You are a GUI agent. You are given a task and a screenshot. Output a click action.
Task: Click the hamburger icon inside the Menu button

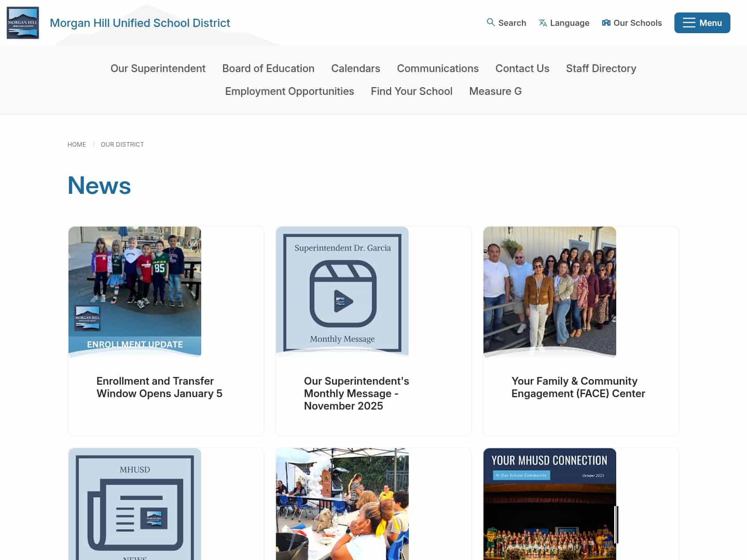point(688,23)
